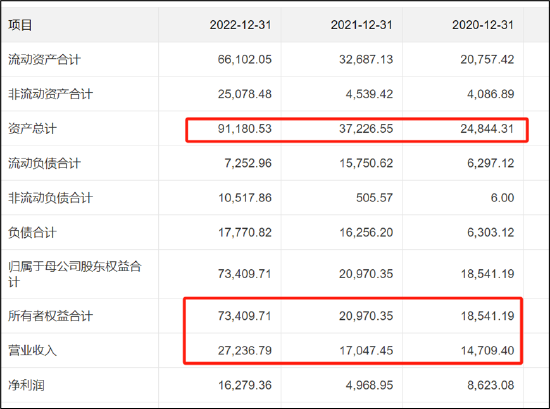
Task: Click the value 7,252.96
Action: click(248, 163)
